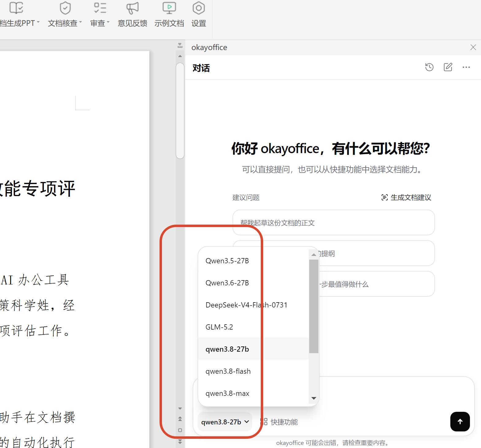Image resolution: width=481 pixels, height=448 pixels.
Task: Click the document scroll-down arrow
Action: point(180,408)
